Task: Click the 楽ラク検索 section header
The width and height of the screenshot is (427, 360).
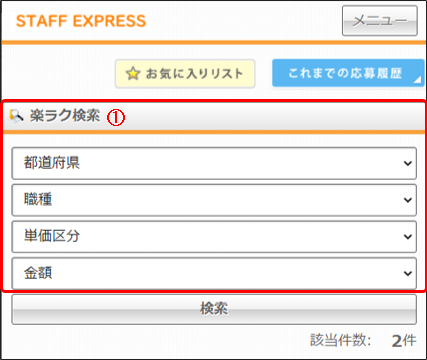Action: coord(214,116)
